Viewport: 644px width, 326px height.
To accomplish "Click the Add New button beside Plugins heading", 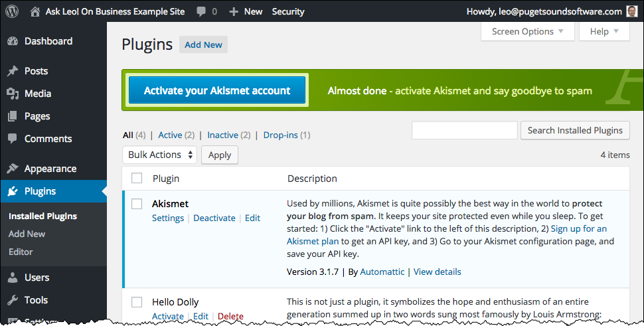I will point(203,44).
